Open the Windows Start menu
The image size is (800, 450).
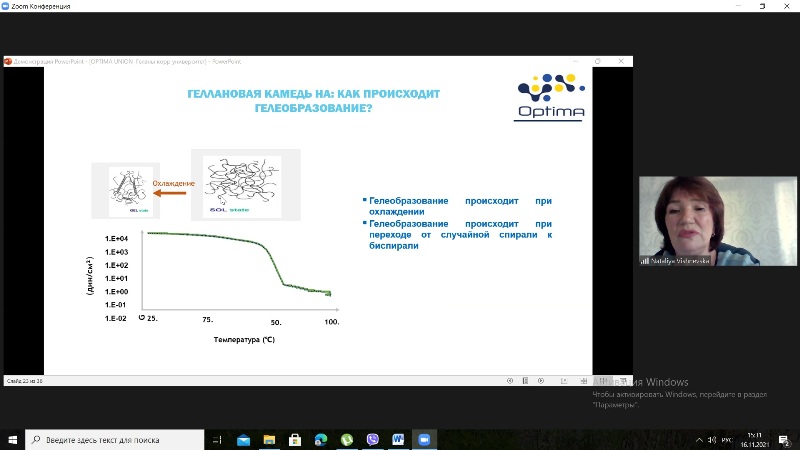(x=12, y=440)
